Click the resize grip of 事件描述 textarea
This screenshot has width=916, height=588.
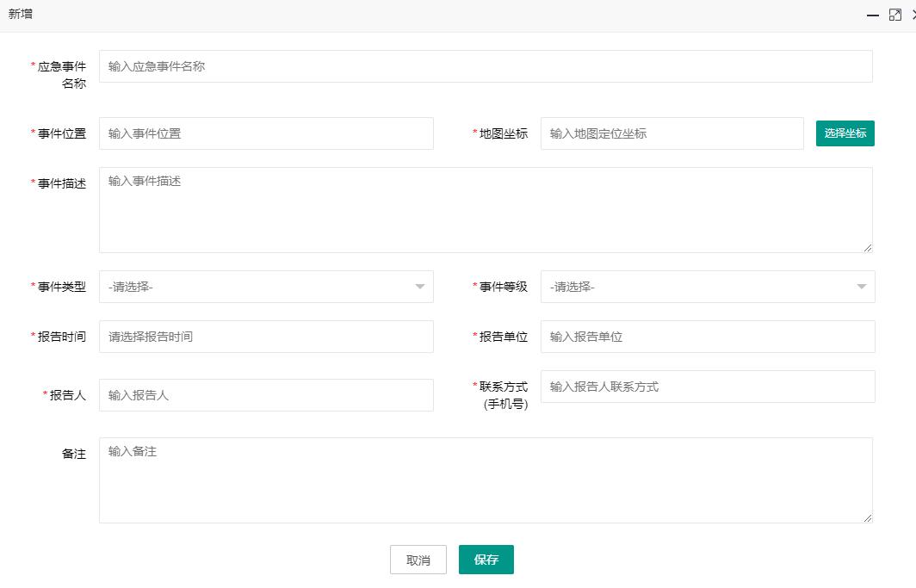[869, 247]
